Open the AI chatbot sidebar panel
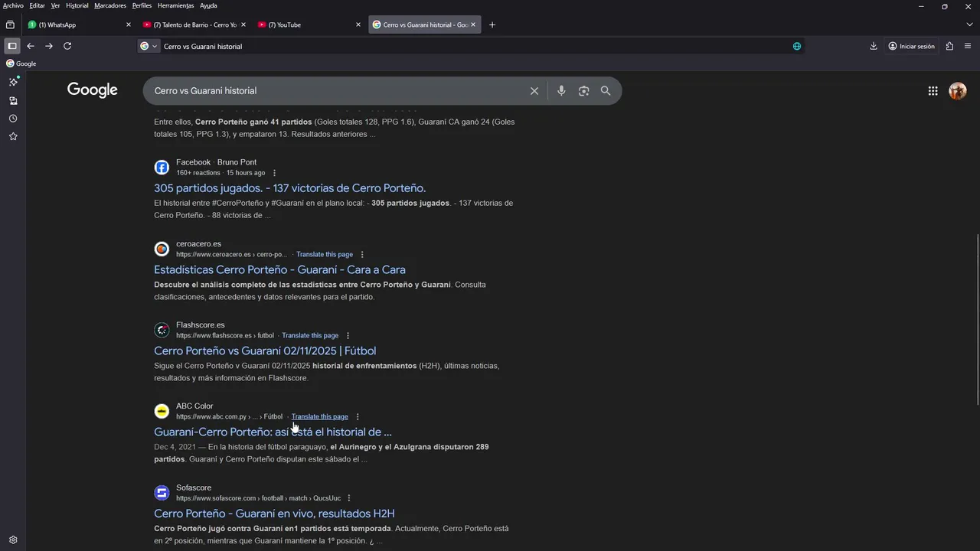980x551 pixels. (13, 82)
